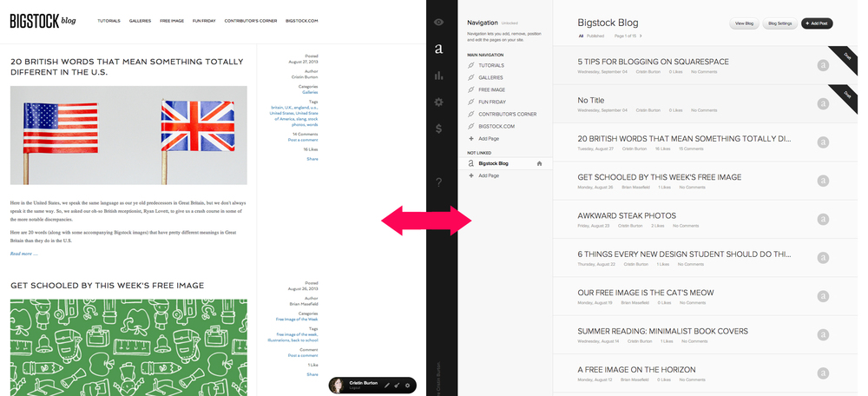Image resolution: width=868 pixels, height=396 pixels.
Task: Click the BIGSTOCK blog logo
Action: tap(43, 21)
